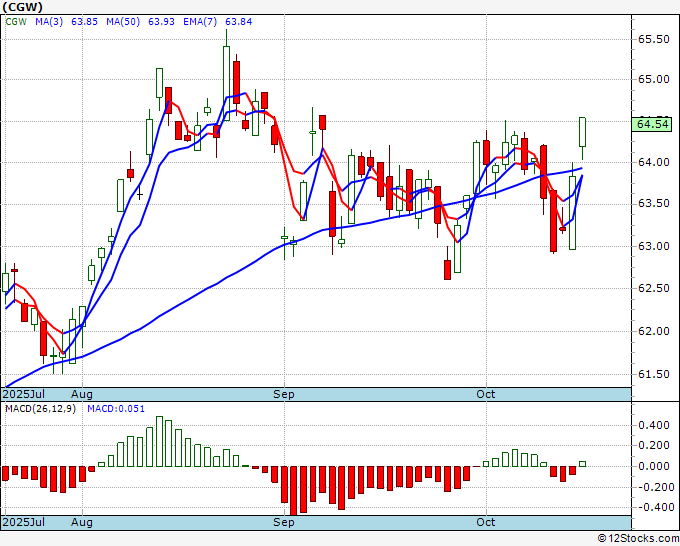
Task: Click the 0.400 MACD axis label
Action: (654, 425)
